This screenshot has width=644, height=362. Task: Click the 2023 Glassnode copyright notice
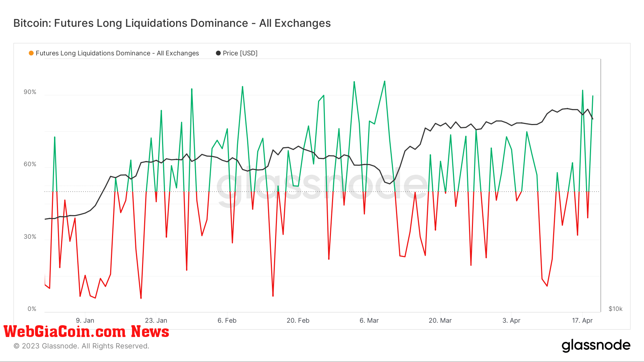point(82,346)
